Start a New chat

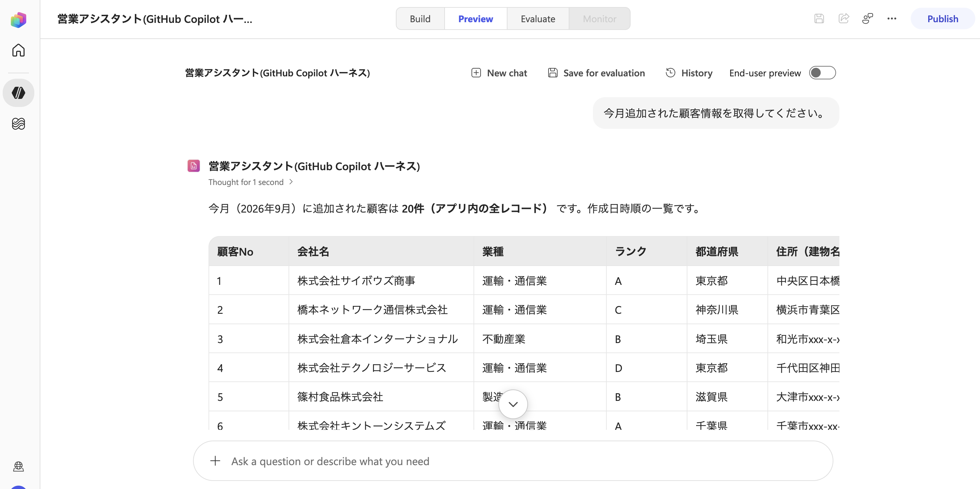click(x=499, y=73)
